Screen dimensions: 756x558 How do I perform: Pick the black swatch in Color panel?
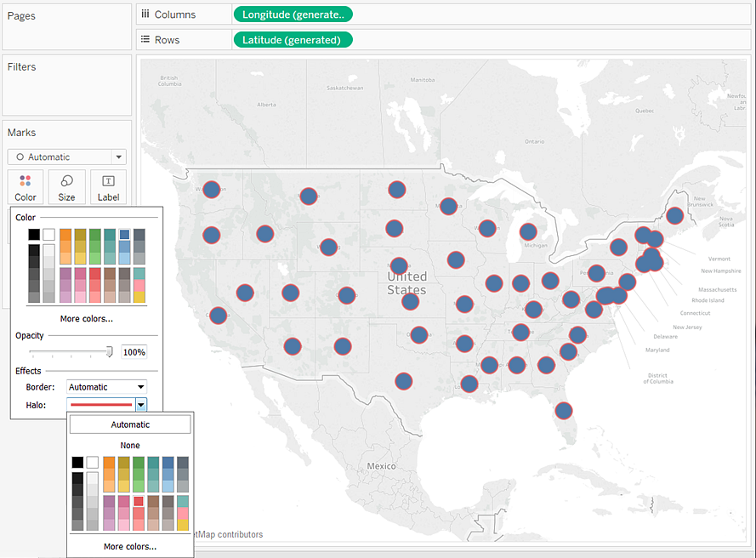coord(34,235)
